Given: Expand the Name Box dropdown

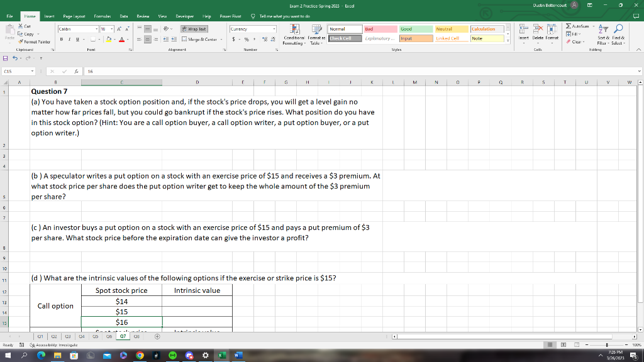Looking at the screenshot, I should (x=33, y=72).
